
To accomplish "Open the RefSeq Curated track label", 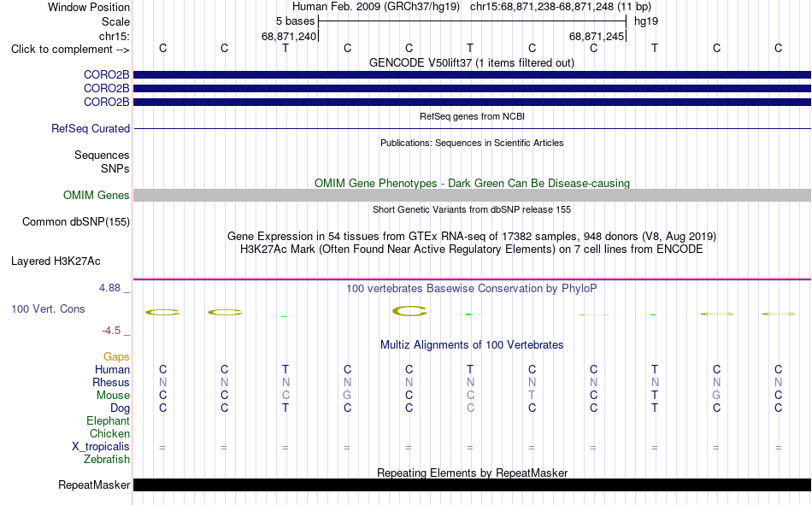I will pyautogui.click(x=90, y=128).
